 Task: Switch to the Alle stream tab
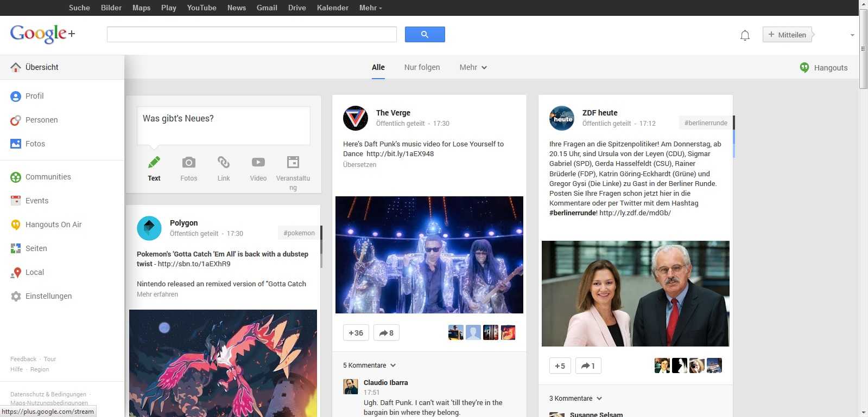point(378,67)
